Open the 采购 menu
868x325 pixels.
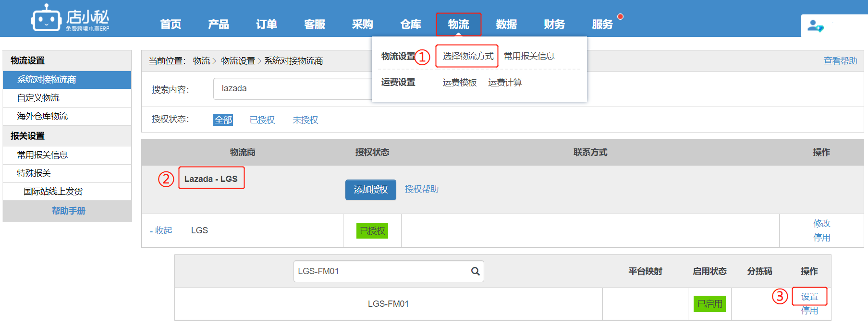[x=363, y=24]
